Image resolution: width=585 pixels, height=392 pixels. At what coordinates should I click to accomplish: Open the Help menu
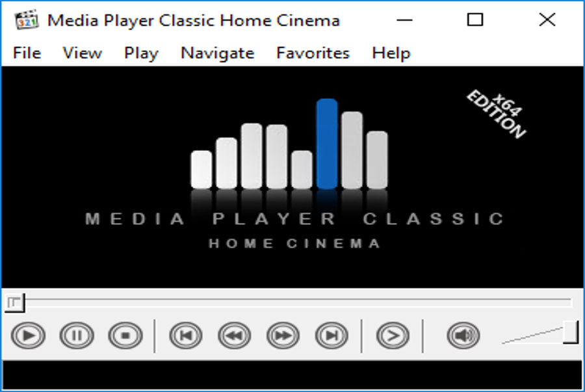(x=391, y=53)
